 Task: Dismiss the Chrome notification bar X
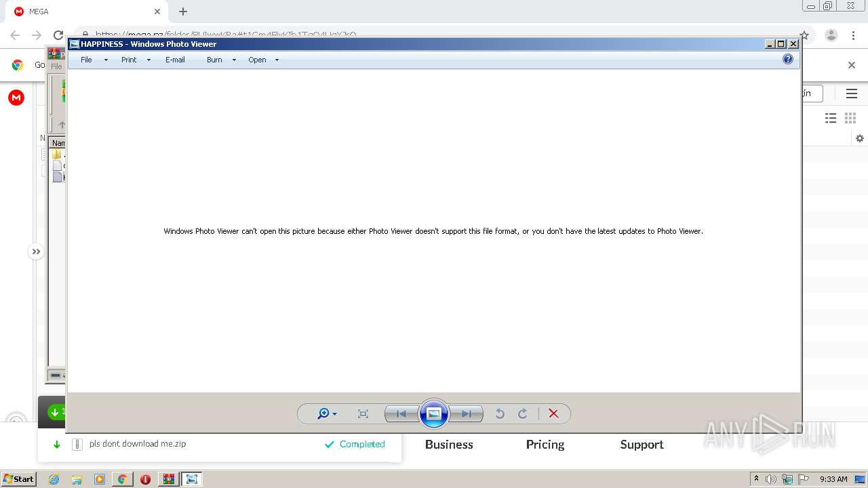point(852,65)
